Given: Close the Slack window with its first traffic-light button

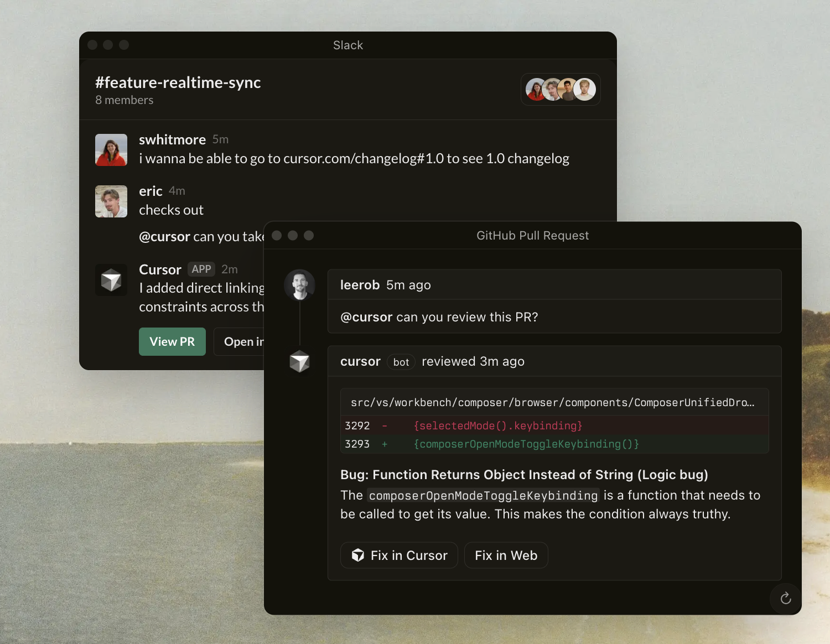Looking at the screenshot, I should (92, 45).
